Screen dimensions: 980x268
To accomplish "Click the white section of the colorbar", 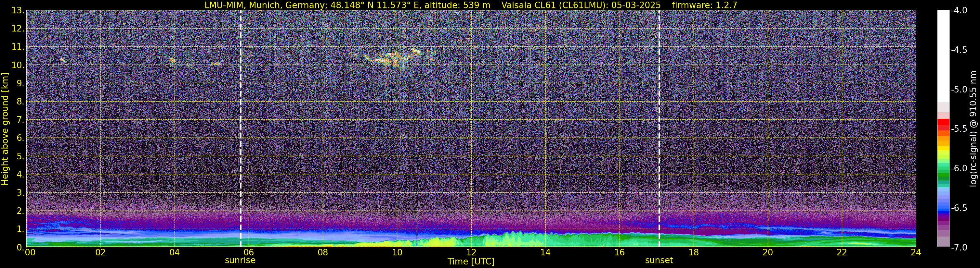I will 944,56.
